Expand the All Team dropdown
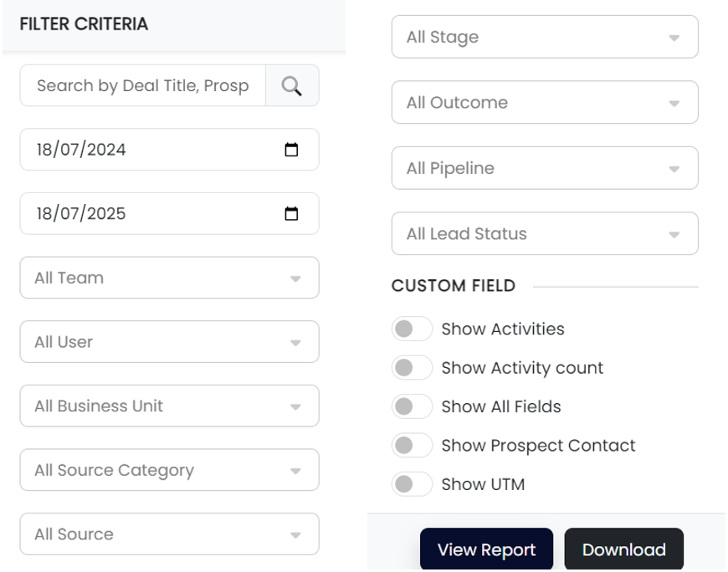Image resolution: width=728 pixels, height=572 pixels. pos(169,278)
